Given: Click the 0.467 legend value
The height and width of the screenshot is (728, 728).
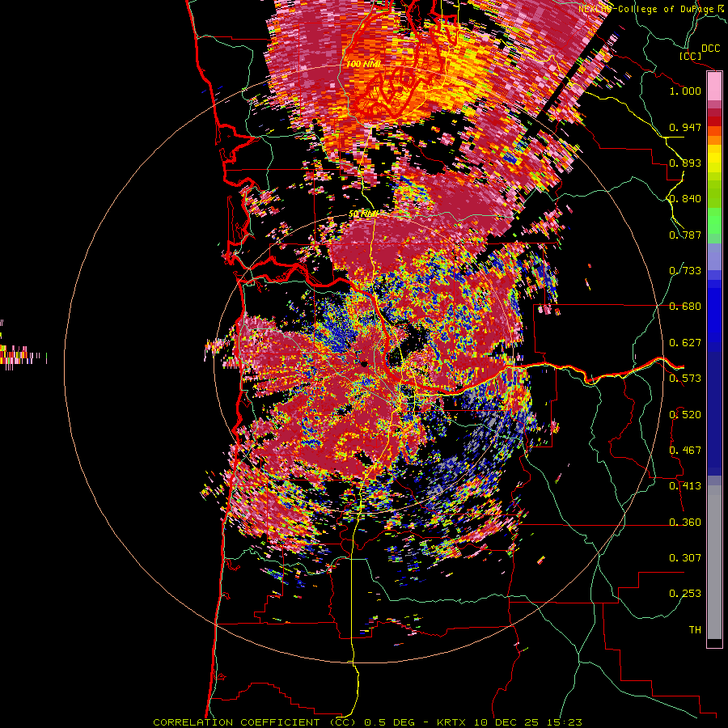Looking at the screenshot, I should coord(685,451).
